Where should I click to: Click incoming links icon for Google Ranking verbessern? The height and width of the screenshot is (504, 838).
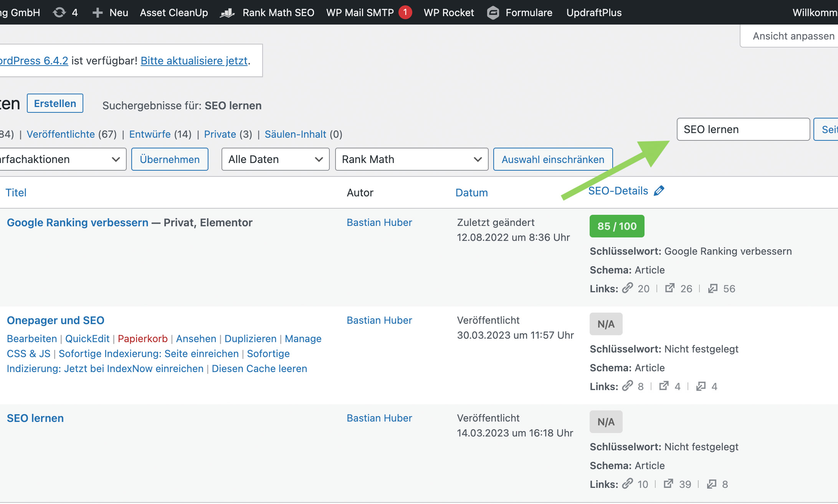coord(713,288)
